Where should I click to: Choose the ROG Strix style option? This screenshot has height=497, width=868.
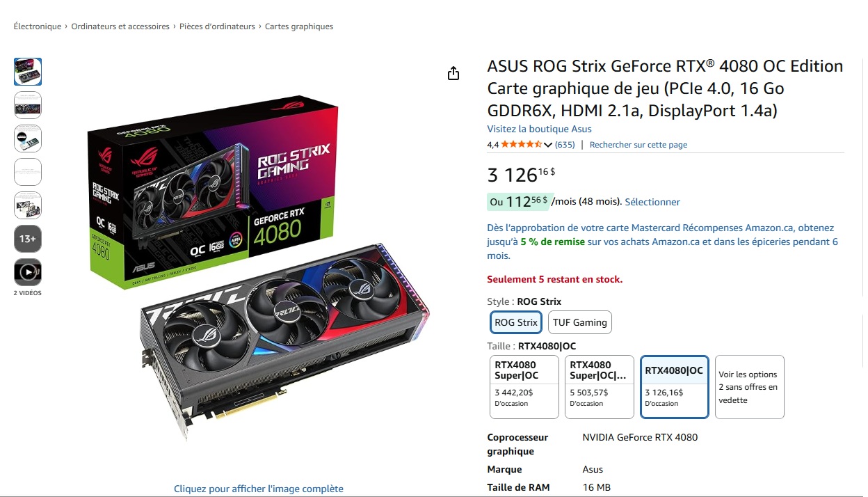516,322
